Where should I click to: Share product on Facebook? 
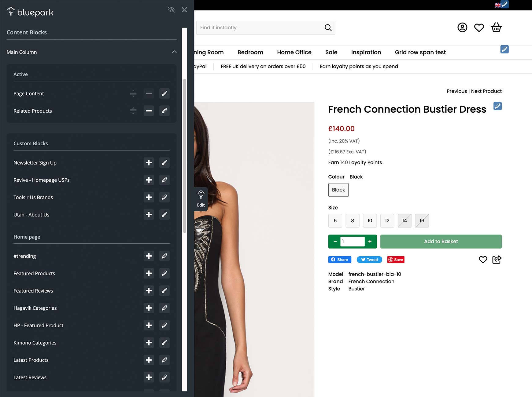coord(340,260)
